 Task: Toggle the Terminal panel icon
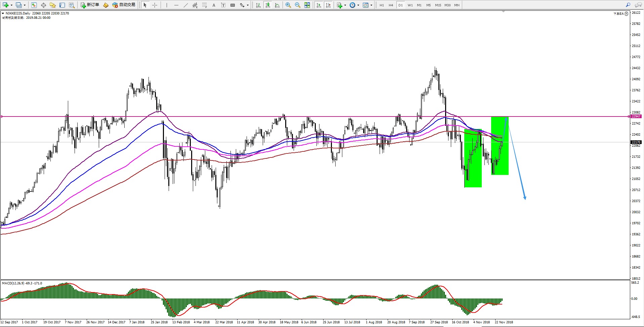click(62, 5)
